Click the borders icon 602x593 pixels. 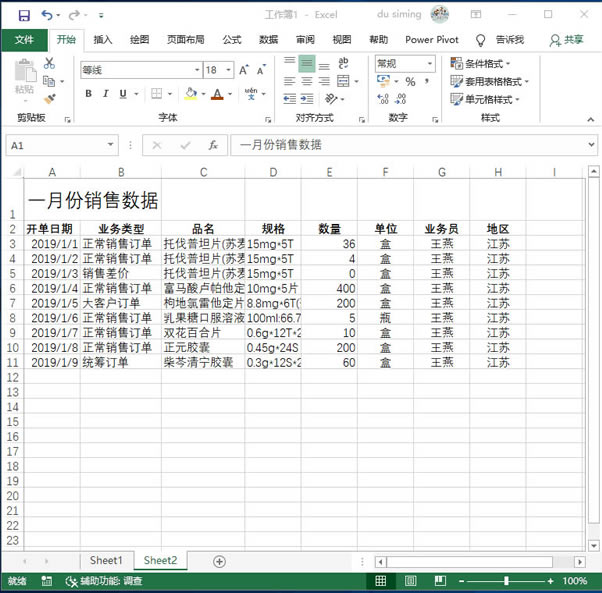[157, 93]
